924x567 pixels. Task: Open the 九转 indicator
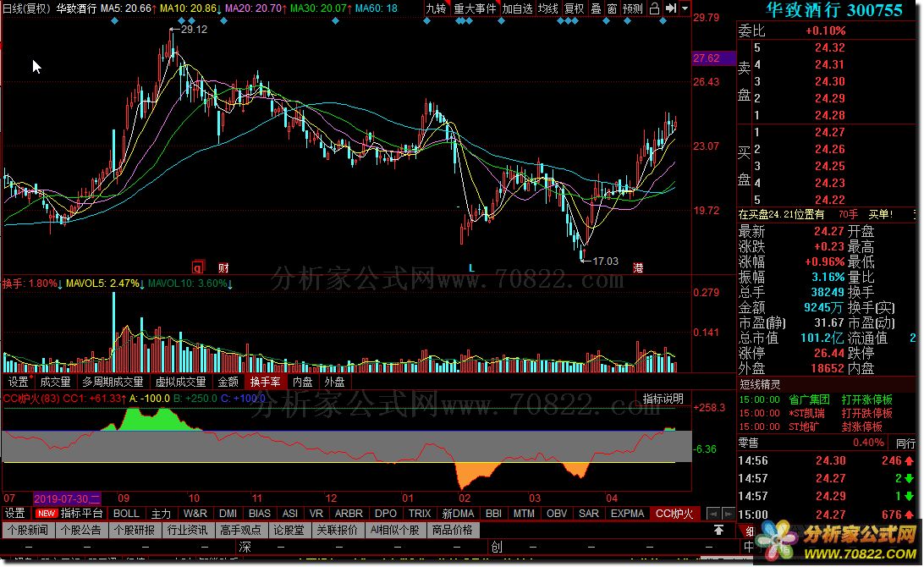pyautogui.click(x=436, y=8)
